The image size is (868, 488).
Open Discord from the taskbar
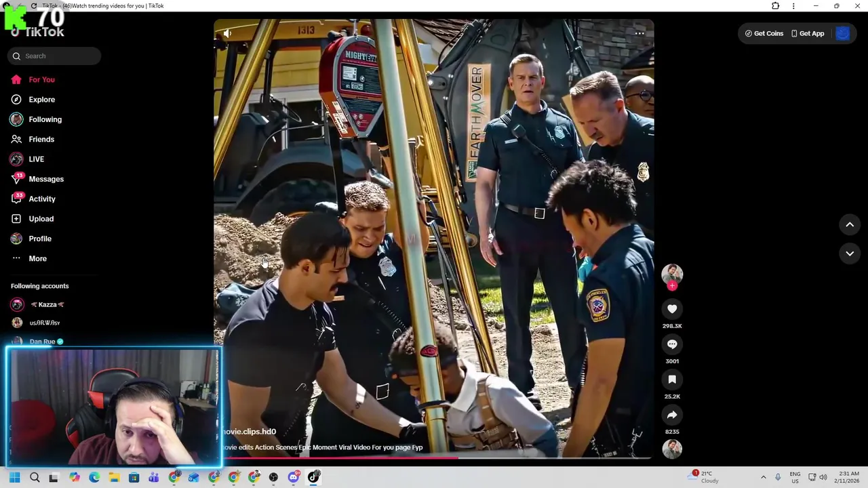pyautogui.click(x=294, y=478)
